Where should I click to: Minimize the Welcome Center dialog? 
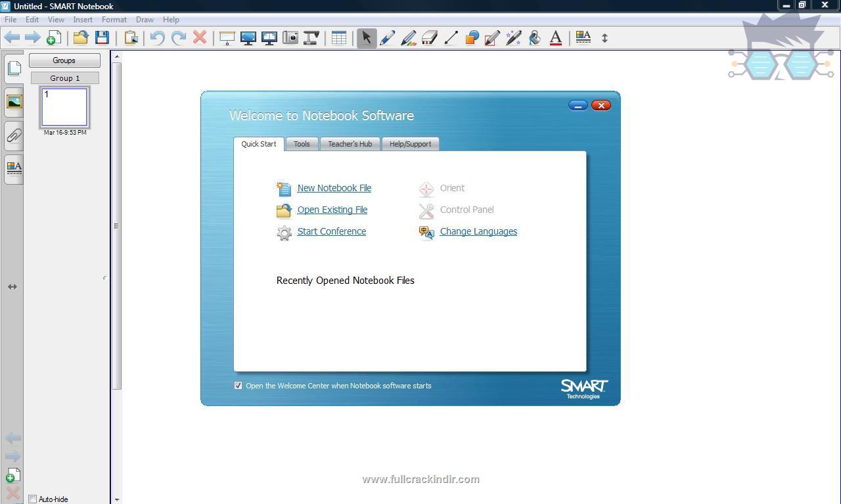click(x=578, y=106)
